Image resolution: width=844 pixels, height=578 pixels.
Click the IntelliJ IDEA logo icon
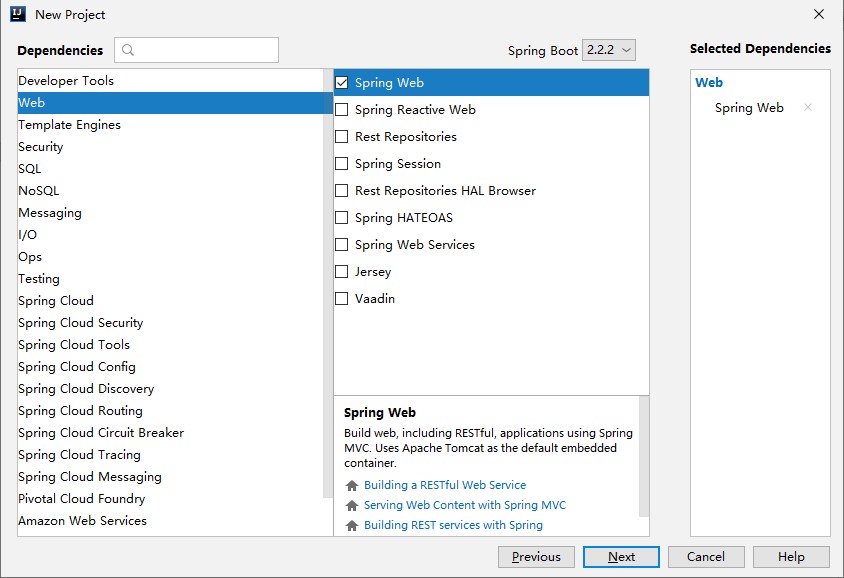click(18, 14)
